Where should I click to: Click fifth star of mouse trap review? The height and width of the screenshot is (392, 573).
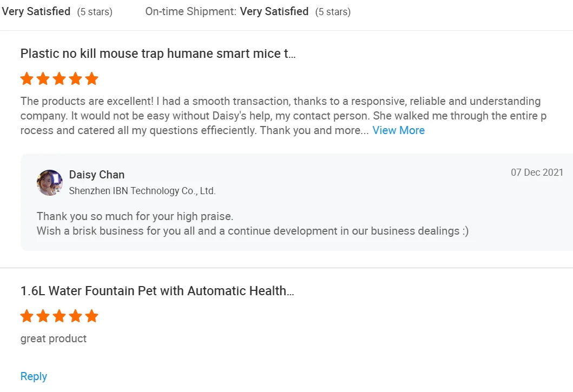tap(92, 79)
